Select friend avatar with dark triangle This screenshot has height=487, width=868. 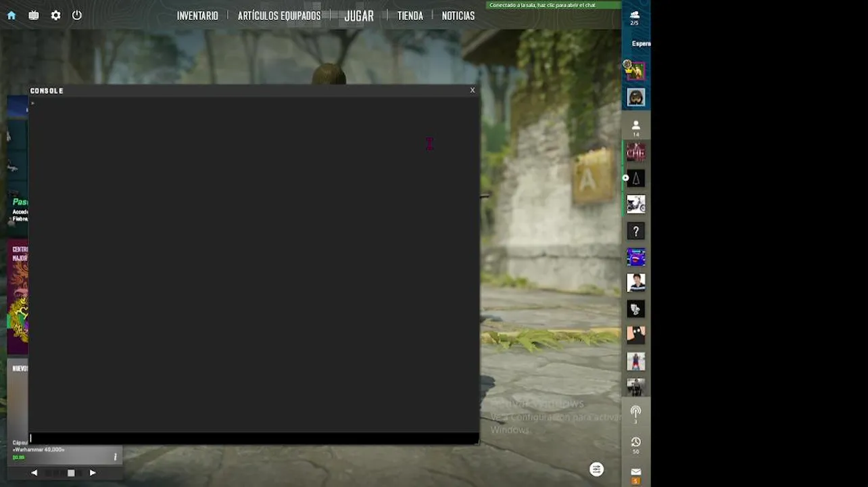click(x=635, y=178)
